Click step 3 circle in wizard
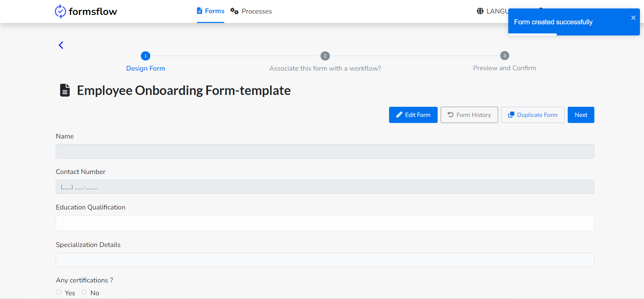This screenshot has height=299, width=644. tap(505, 55)
